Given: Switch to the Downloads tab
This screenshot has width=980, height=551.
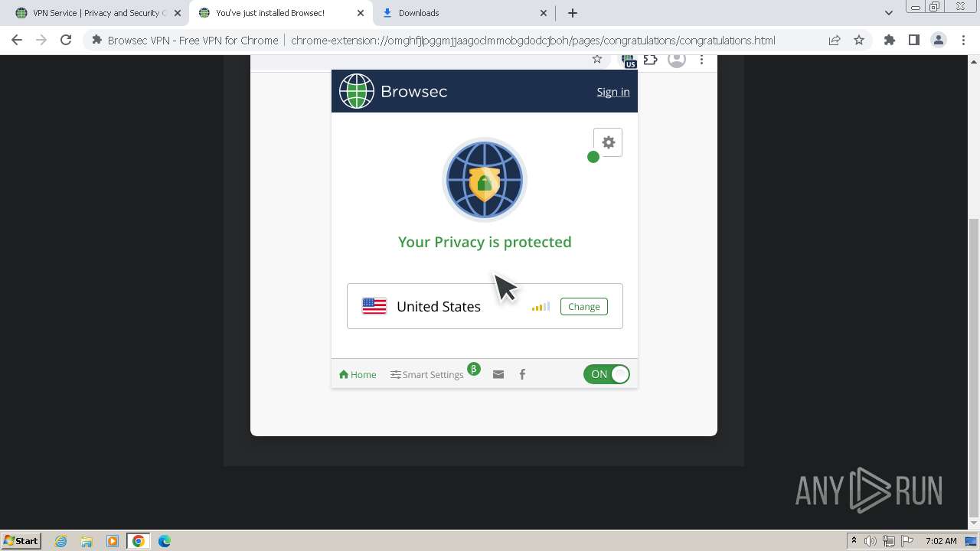Looking at the screenshot, I should point(465,13).
